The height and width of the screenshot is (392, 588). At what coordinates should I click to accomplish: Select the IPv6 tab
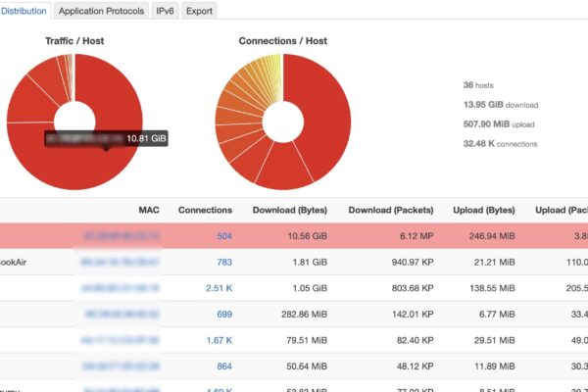(x=166, y=11)
